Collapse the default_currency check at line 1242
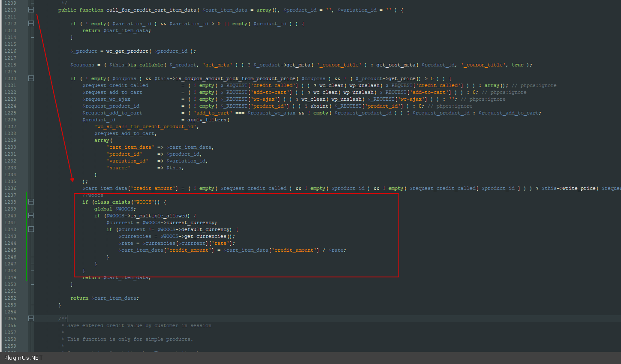 (31, 229)
